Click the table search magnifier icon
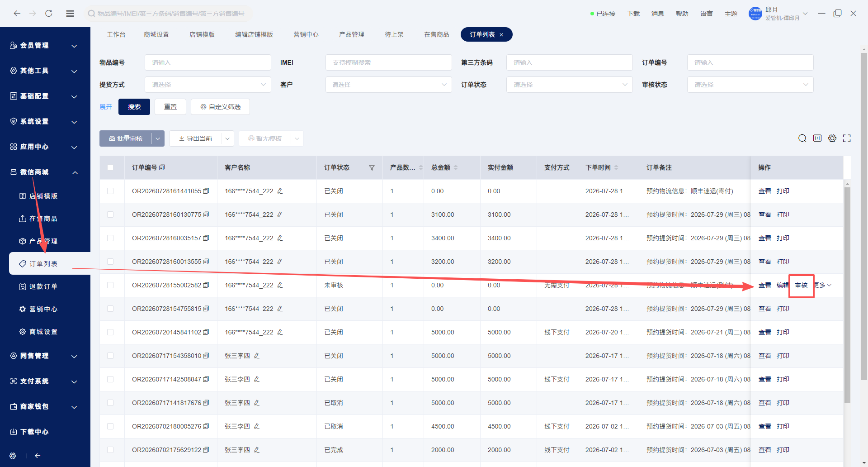 coord(802,138)
